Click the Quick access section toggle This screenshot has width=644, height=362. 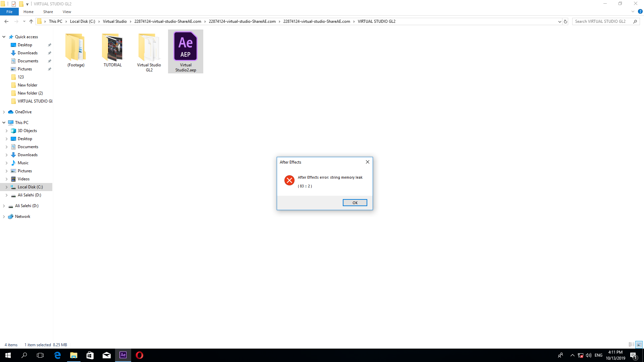pos(4,37)
